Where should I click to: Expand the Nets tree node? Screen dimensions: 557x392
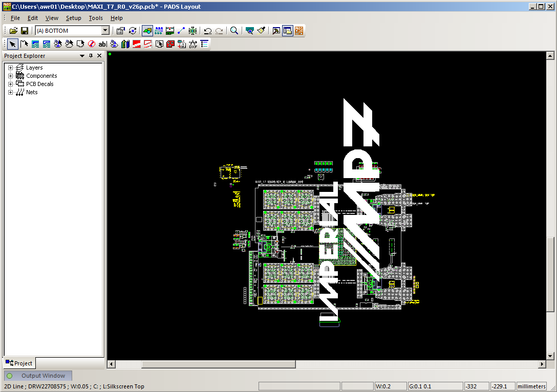click(10, 92)
